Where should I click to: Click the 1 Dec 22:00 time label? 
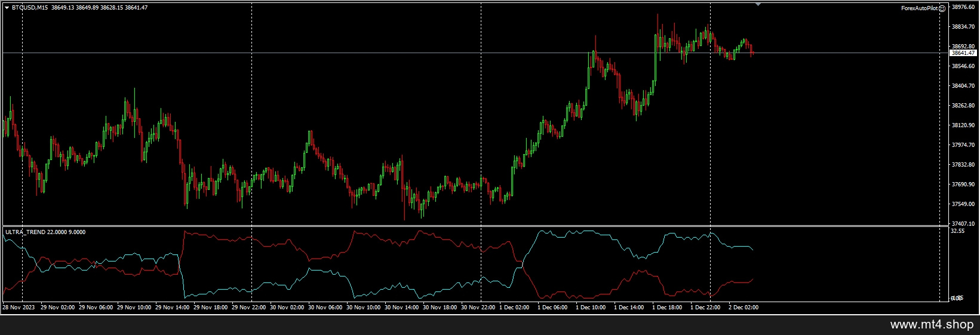pos(705,308)
